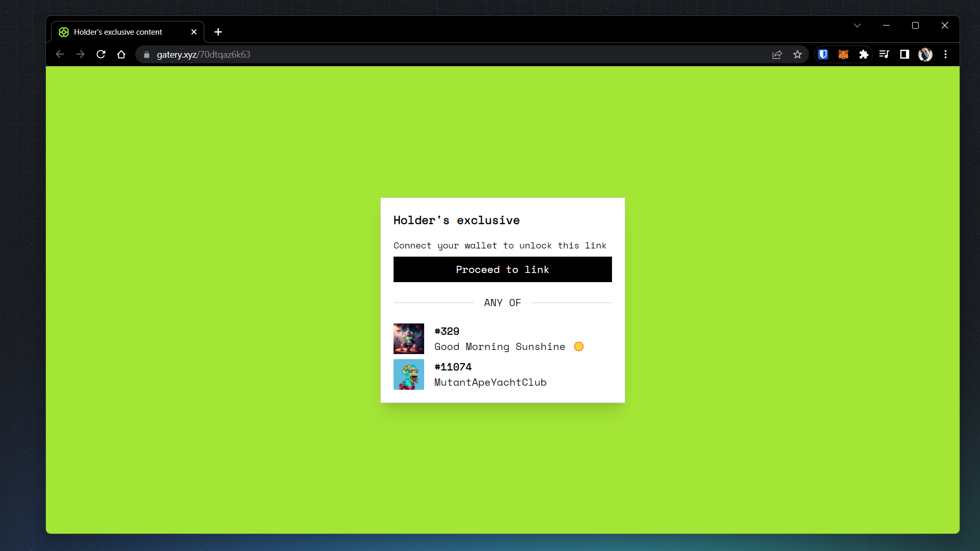Screen dimensions: 980x551
Task: Open a new browser tab
Action: [x=218, y=32]
